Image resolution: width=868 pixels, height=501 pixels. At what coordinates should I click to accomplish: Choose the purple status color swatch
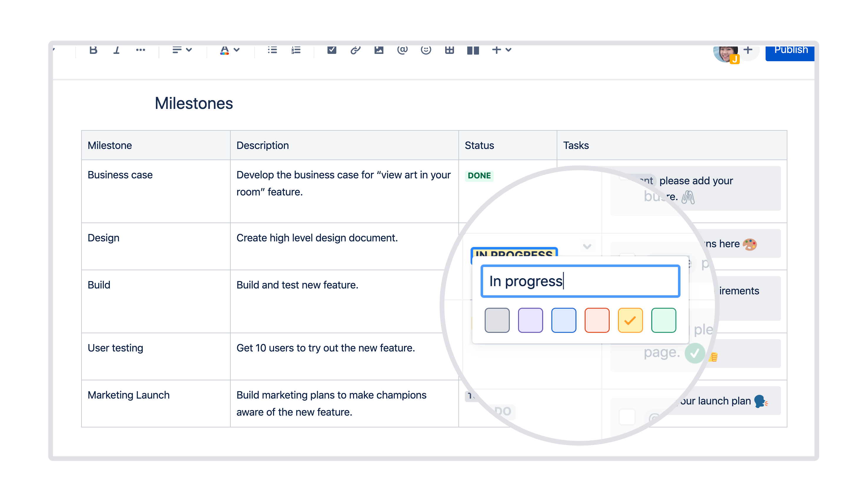coord(530,320)
